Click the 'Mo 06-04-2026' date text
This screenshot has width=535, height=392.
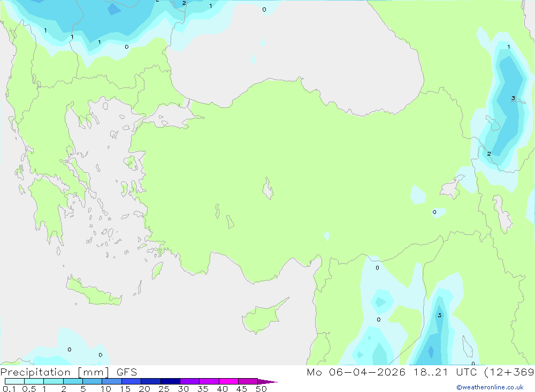point(356,372)
